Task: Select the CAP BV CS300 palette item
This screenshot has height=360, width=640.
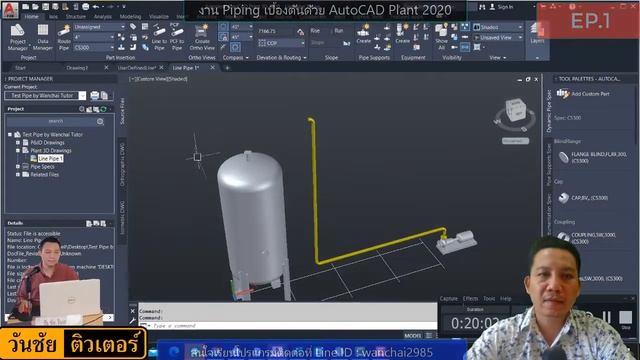Action: coord(583,198)
